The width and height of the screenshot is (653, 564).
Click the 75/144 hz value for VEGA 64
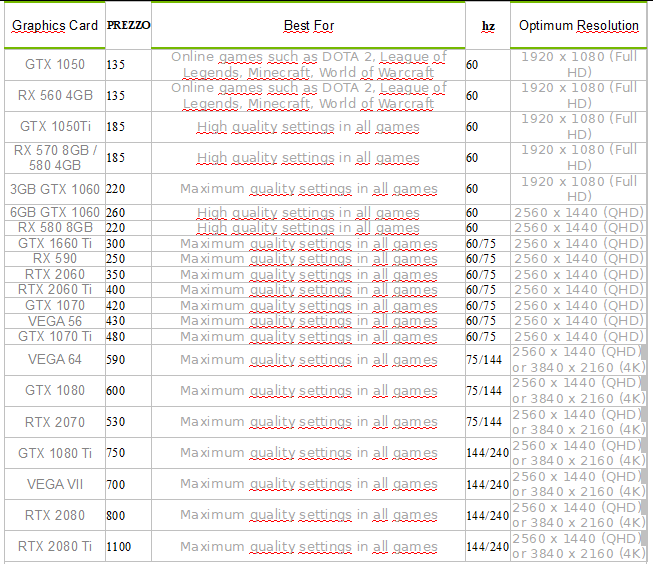(484, 359)
